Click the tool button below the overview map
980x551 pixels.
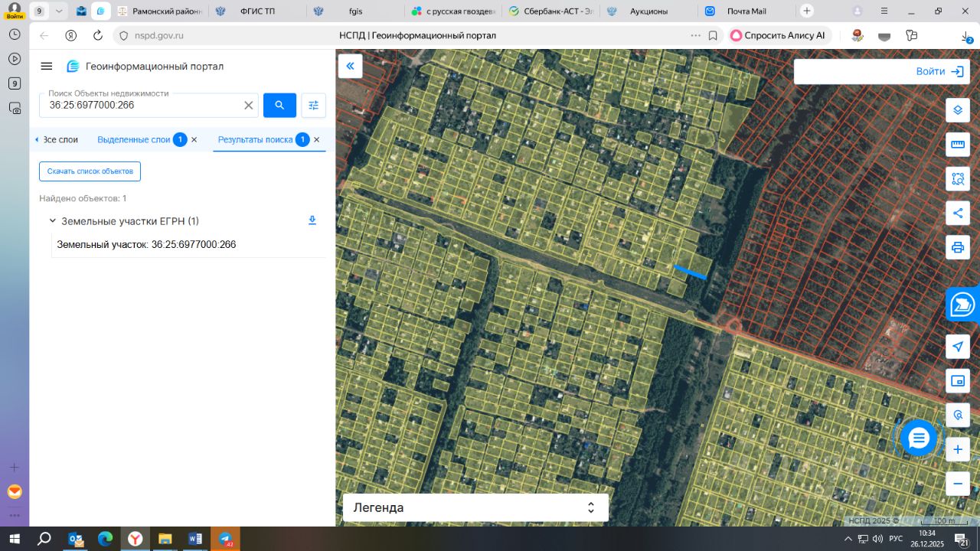(x=958, y=416)
